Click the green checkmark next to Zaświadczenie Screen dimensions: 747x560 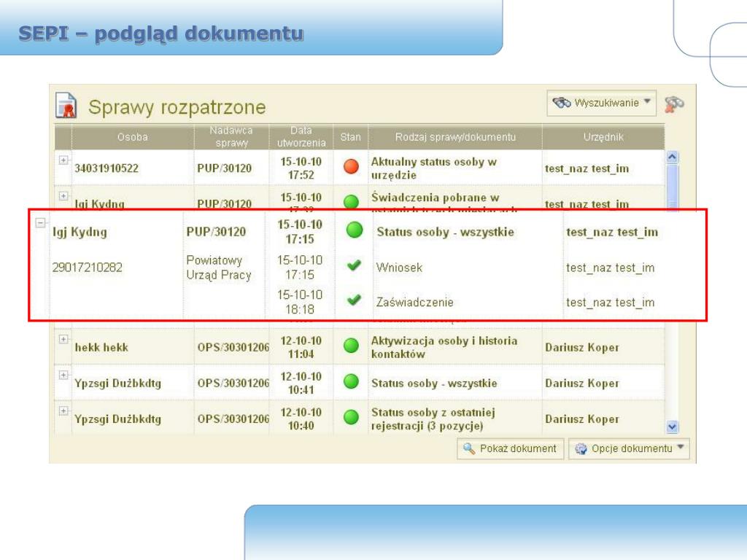(354, 300)
